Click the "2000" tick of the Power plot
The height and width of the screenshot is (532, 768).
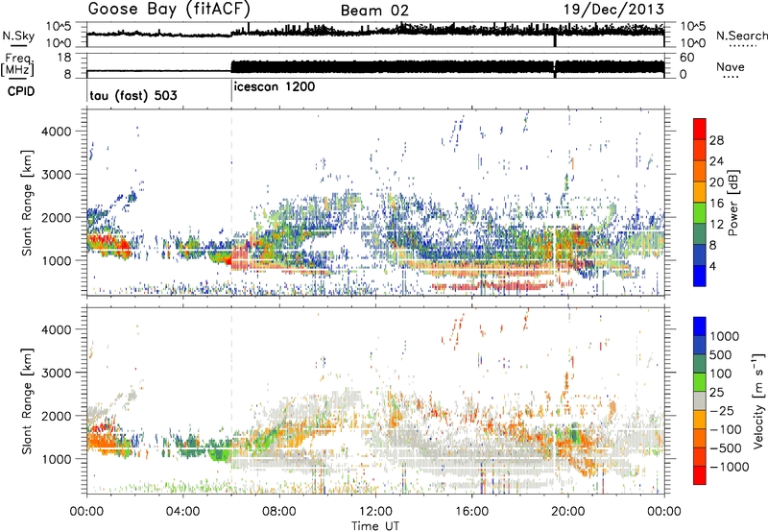[56, 217]
